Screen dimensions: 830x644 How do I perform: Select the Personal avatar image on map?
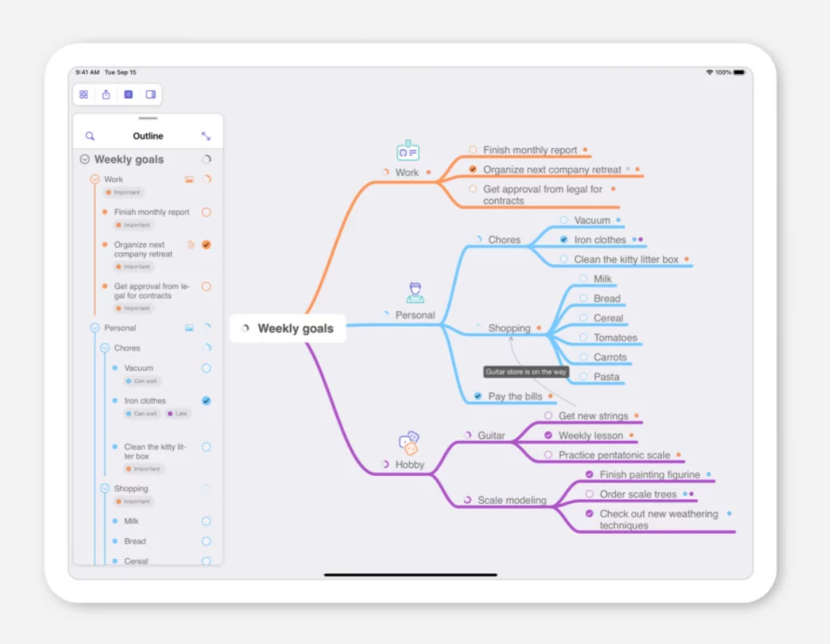click(x=415, y=293)
